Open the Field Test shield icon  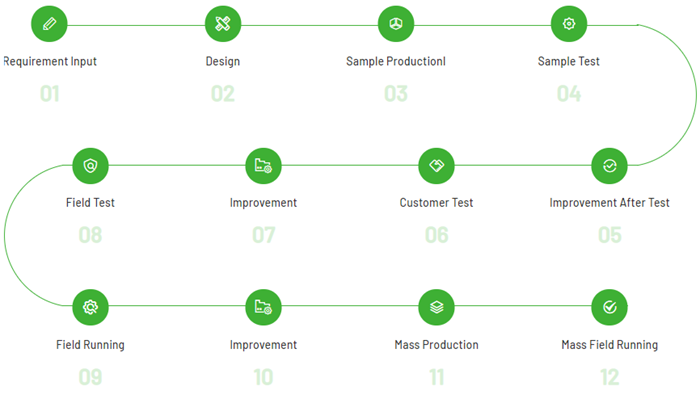pos(90,166)
